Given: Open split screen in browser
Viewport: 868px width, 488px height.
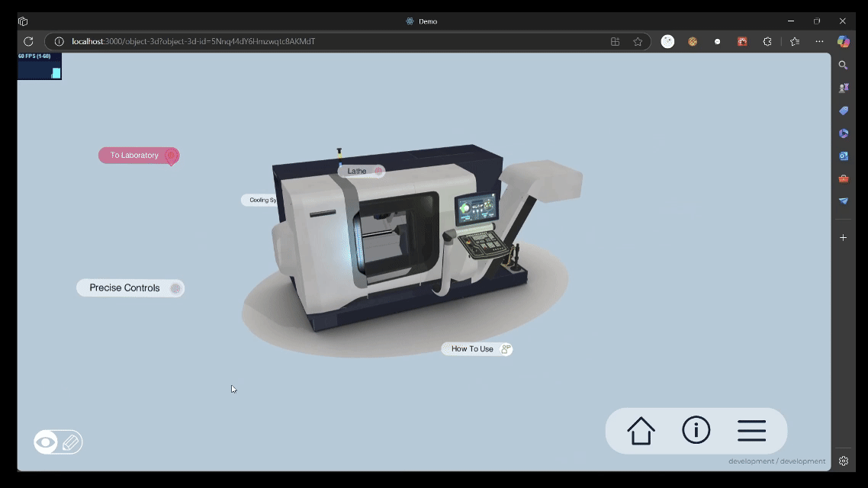Looking at the screenshot, I should (x=615, y=41).
